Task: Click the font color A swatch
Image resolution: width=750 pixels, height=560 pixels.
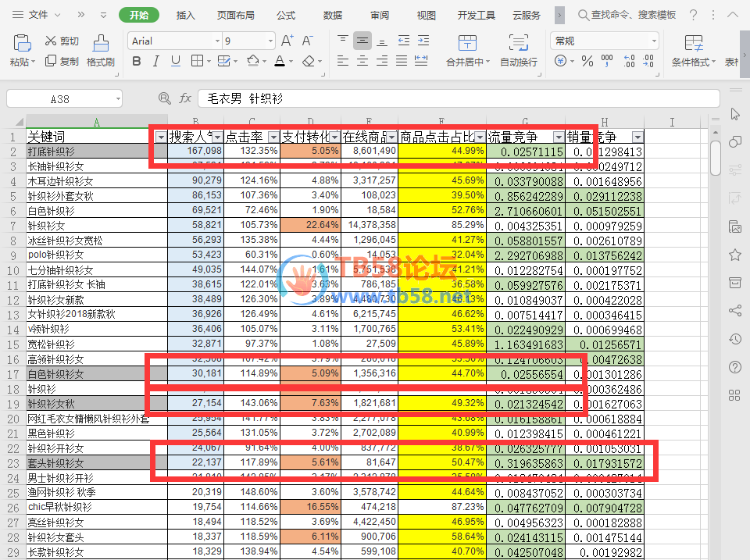Action: point(280,61)
